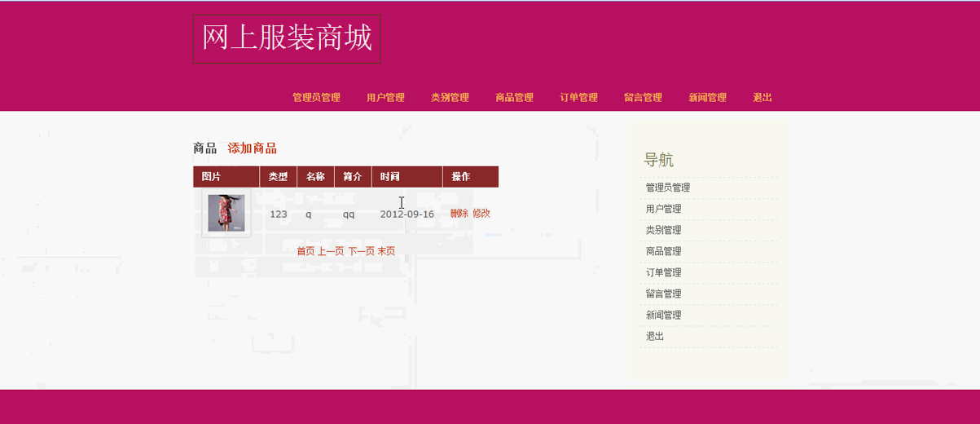Click the 名称 column header
980x424 pixels.
tap(315, 177)
